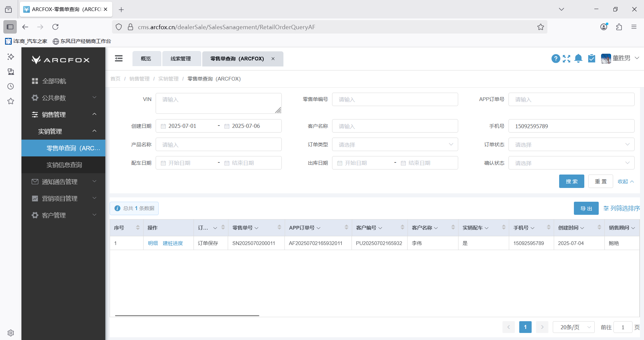
Task: Open the user name 董胜男 dropdown arrow
Action: 637,58
